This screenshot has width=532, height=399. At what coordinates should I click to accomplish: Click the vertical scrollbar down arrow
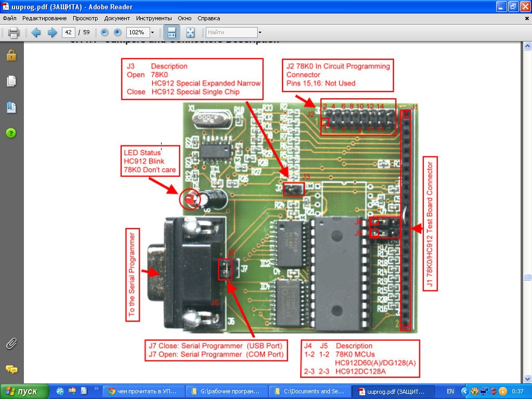point(527,379)
